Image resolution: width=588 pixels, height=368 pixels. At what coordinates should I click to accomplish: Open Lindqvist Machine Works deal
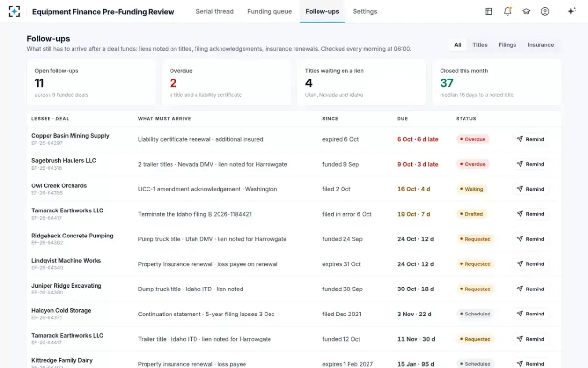tap(66, 261)
